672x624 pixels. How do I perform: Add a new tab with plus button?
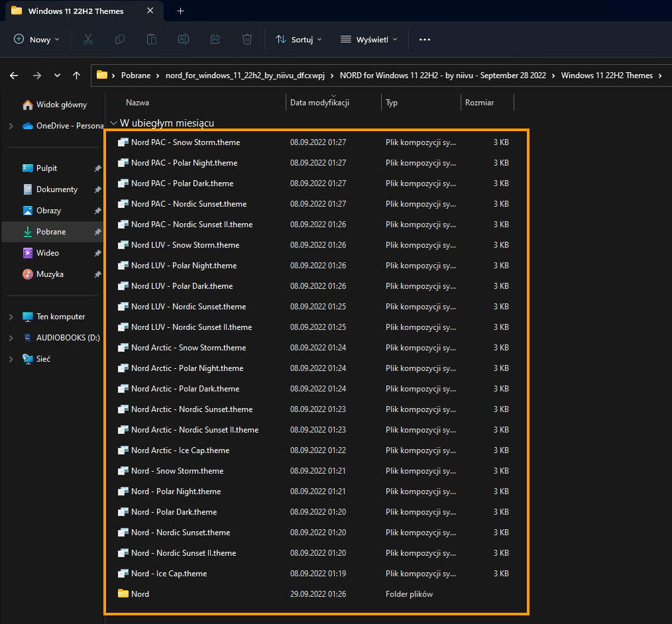click(x=181, y=11)
